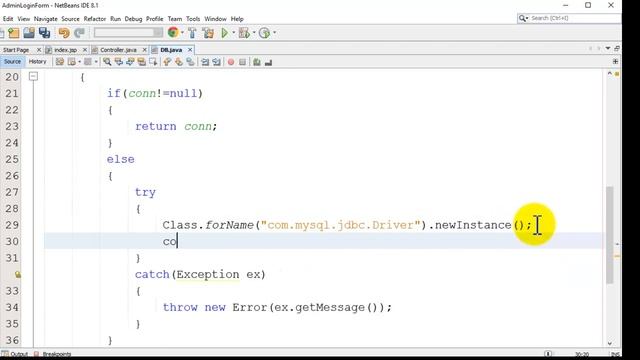Toggle Highlight Search icon
The height and width of the screenshot is (360, 640).
[x=142, y=62]
